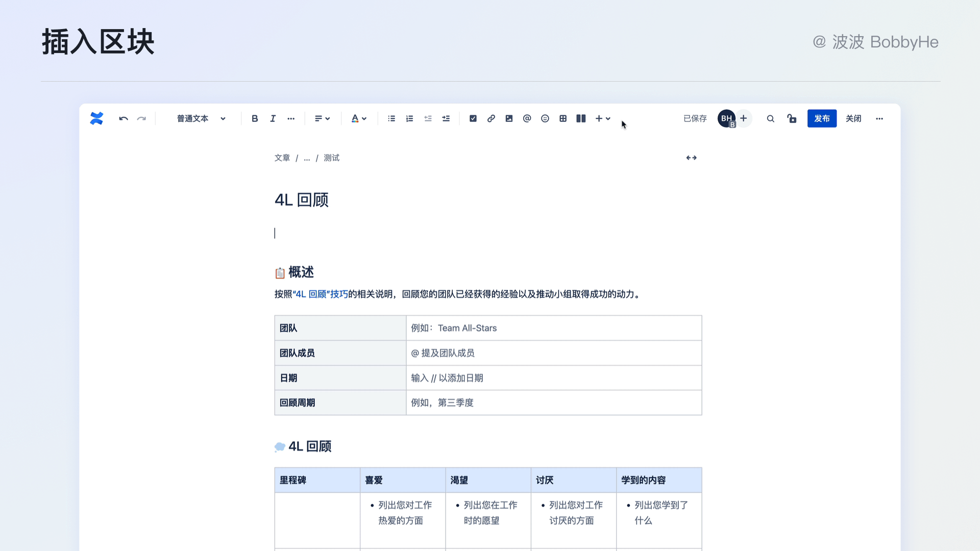Insert an image using the toolbar
The height and width of the screenshot is (551, 980).
coord(509,118)
